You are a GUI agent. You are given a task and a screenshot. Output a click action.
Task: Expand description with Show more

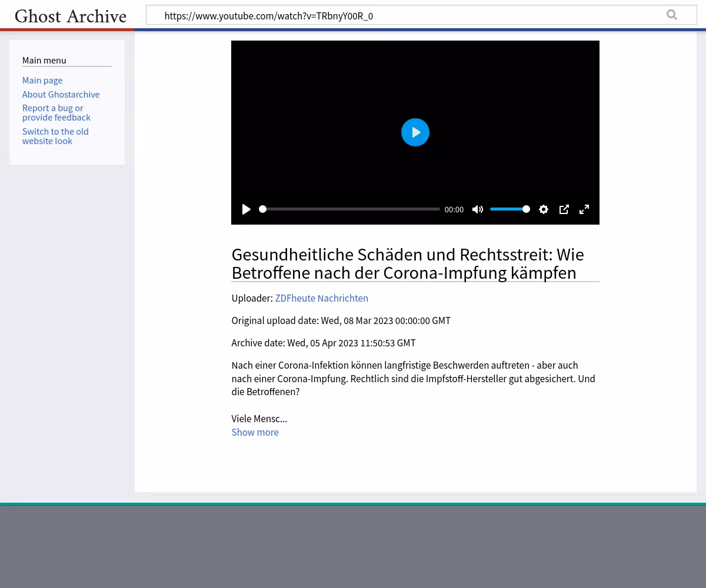[255, 432]
